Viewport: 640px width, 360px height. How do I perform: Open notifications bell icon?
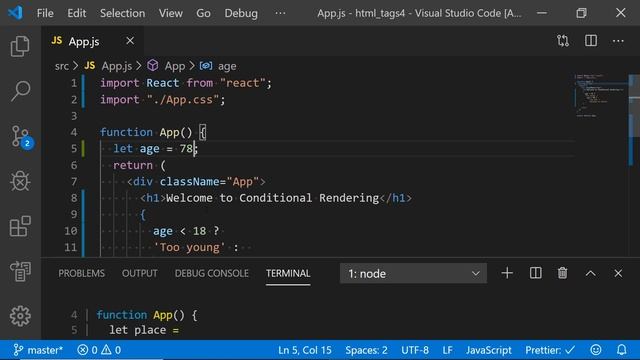point(621,350)
